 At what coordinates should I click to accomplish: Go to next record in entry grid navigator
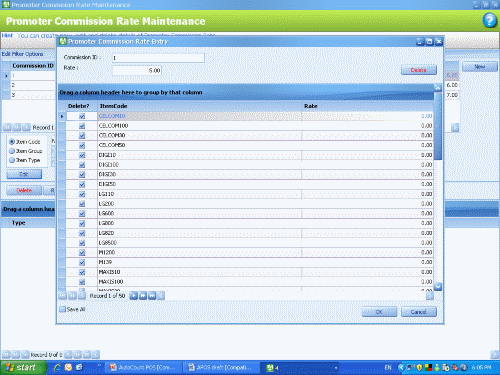133,296
